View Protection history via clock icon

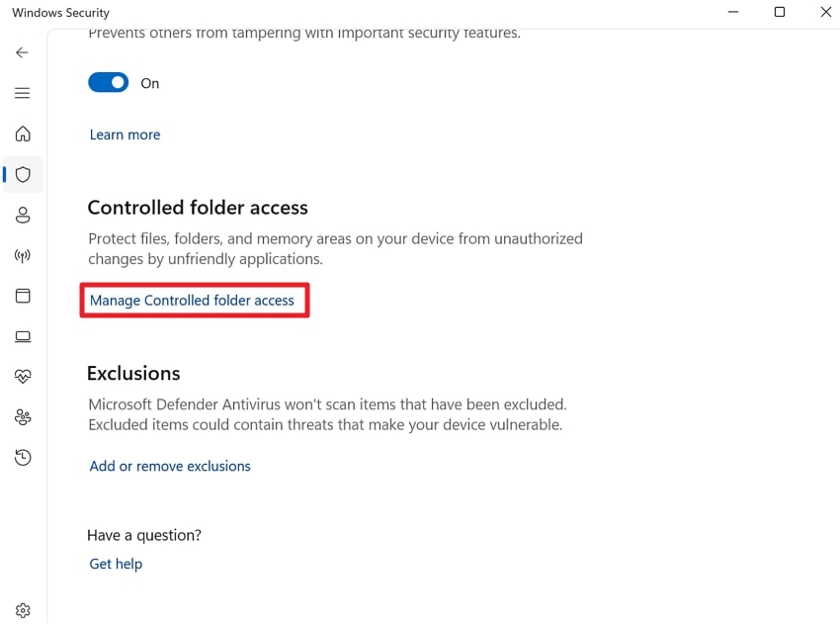(23, 457)
